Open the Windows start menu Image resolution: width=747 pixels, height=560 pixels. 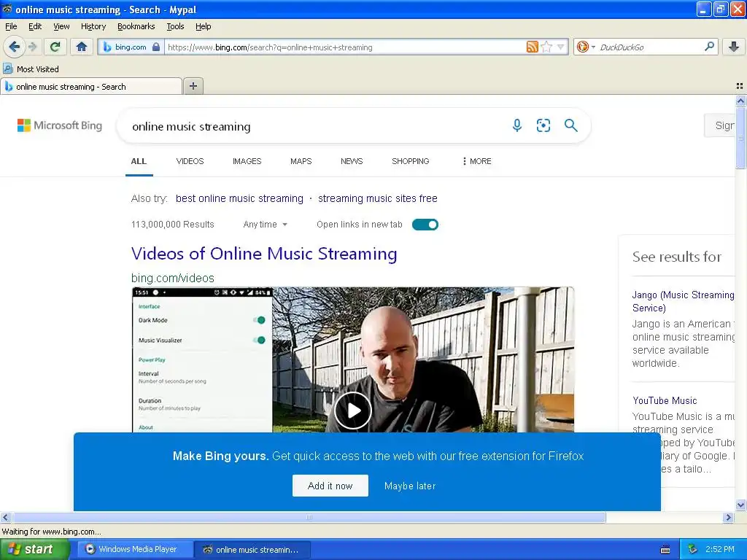(34, 549)
